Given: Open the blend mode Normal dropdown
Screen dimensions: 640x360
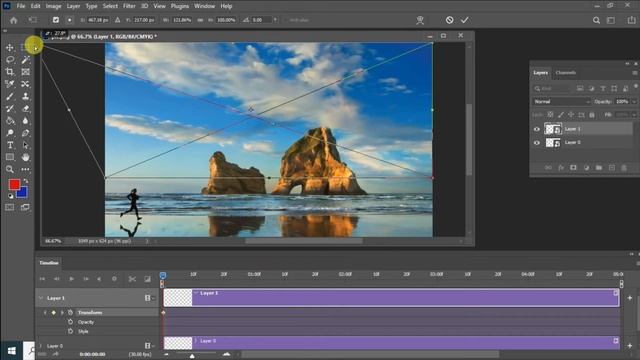Looking at the screenshot, I should 562,102.
